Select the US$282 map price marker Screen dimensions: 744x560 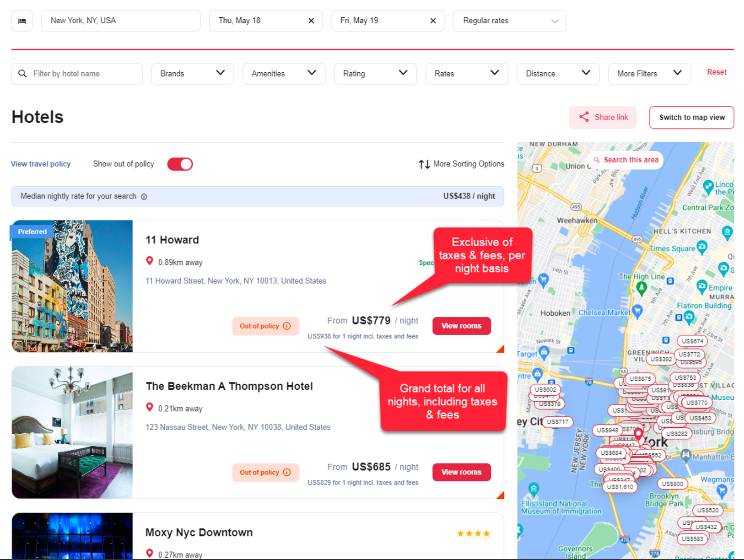[677, 434]
